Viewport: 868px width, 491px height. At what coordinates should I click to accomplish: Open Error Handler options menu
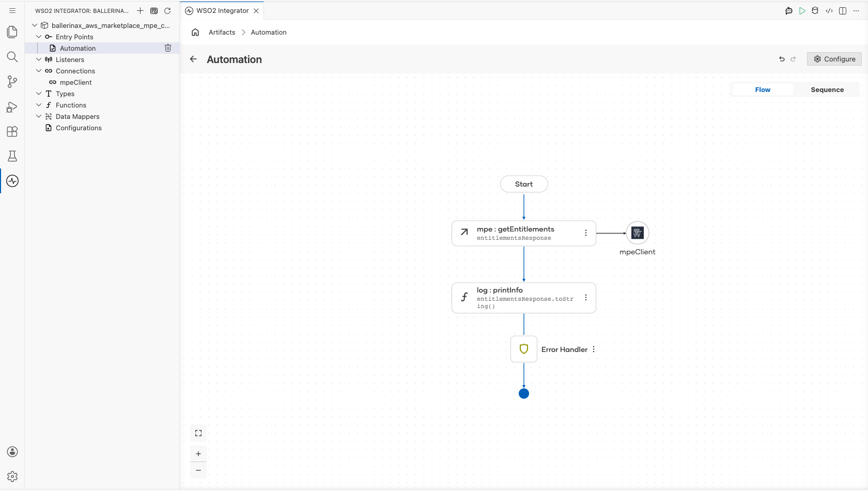(594, 349)
